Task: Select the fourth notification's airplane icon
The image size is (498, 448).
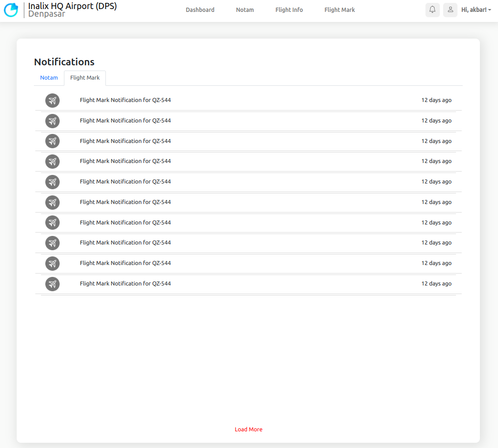Action: click(52, 162)
